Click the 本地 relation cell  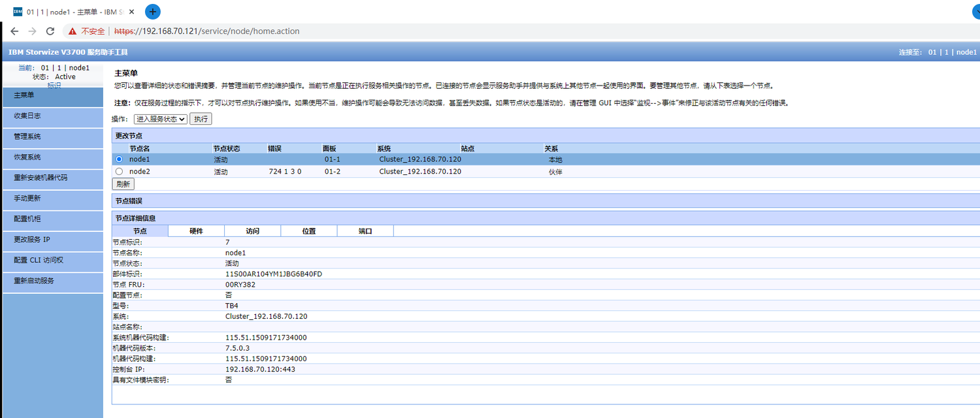(x=555, y=159)
